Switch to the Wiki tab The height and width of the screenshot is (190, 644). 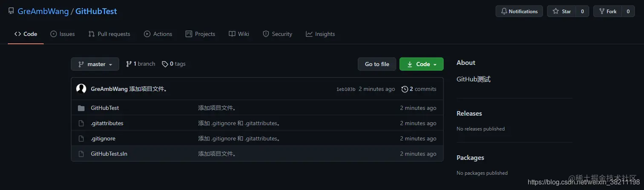coord(239,34)
